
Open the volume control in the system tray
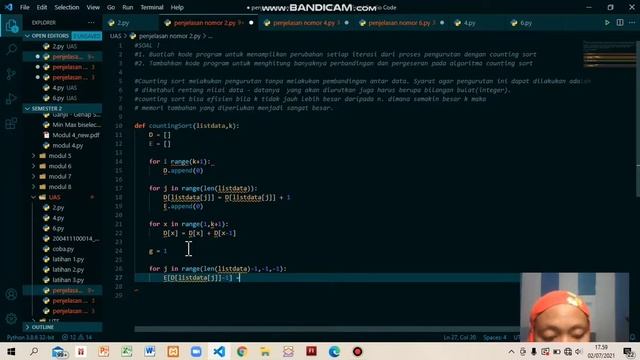pos(579,351)
